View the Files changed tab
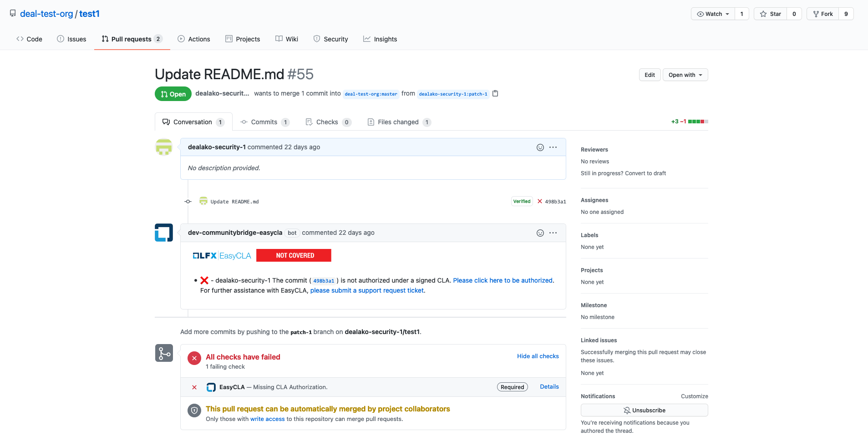The height and width of the screenshot is (436, 868). tap(399, 122)
